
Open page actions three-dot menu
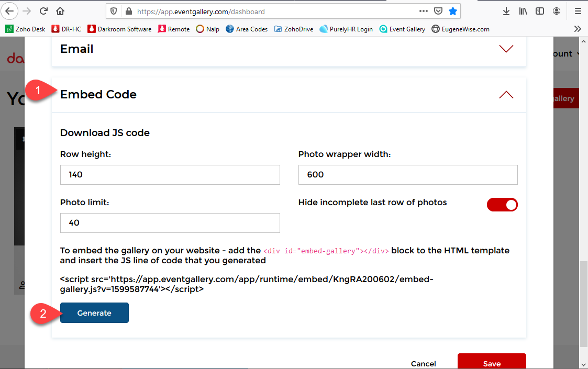pyautogui.click(x=424, y=11)
